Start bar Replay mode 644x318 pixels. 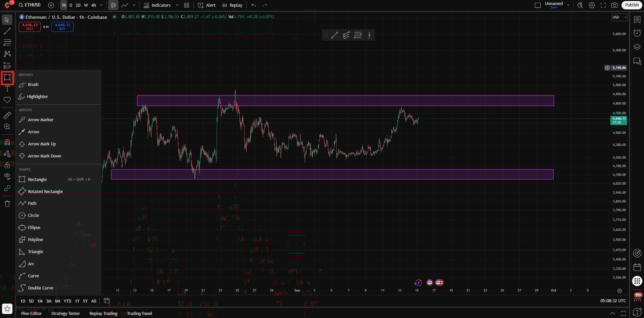(232, 5)
